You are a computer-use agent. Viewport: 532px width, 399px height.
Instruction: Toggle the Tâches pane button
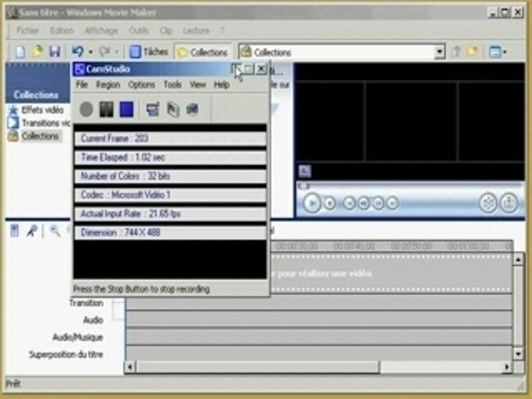(149, 52)
